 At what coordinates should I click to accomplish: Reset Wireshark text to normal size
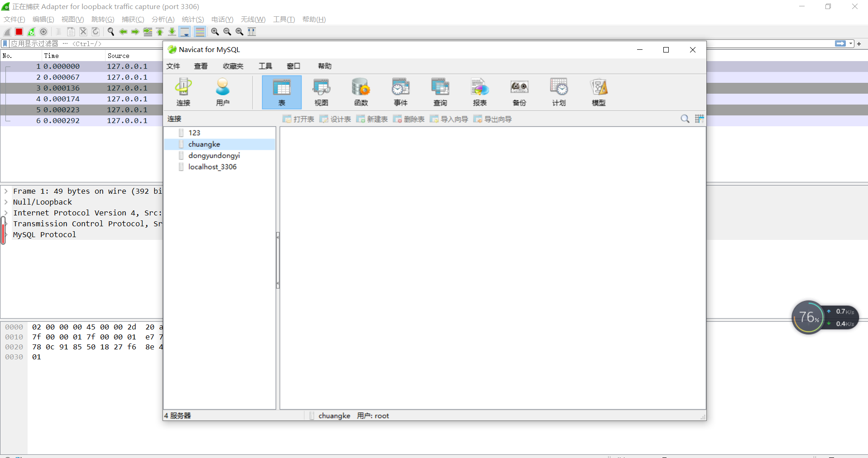tap(240, 32)
